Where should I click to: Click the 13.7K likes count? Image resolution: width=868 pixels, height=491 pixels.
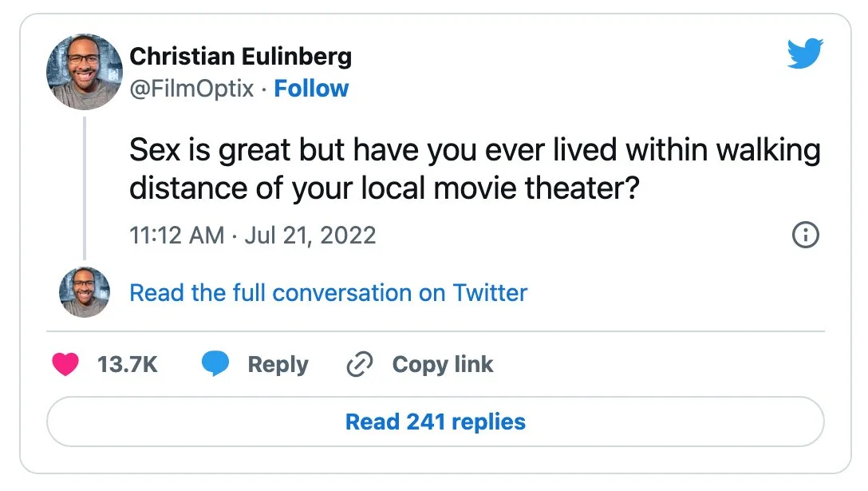(128, 365)
